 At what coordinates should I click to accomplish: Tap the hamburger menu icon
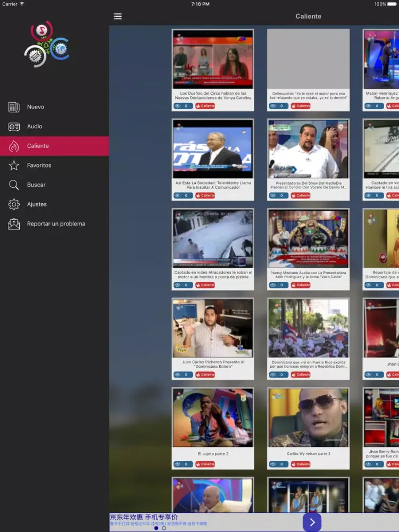tap(118, 16)
